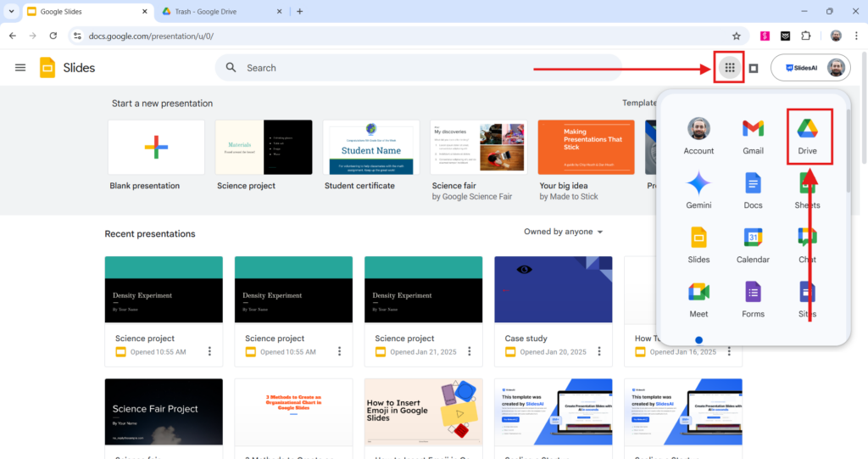Open Gmail from the apps panel
This screenshot has width=868, height=459.
[x=753, y=136]
